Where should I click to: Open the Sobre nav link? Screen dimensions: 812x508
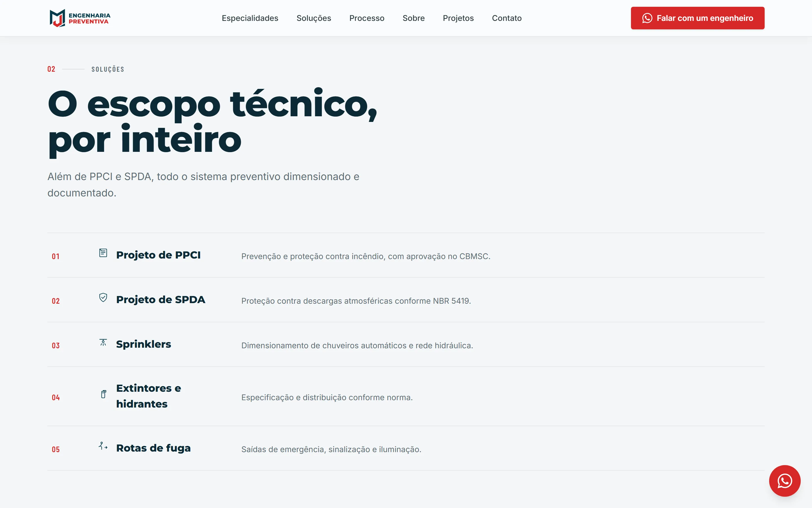click(413, 18)
